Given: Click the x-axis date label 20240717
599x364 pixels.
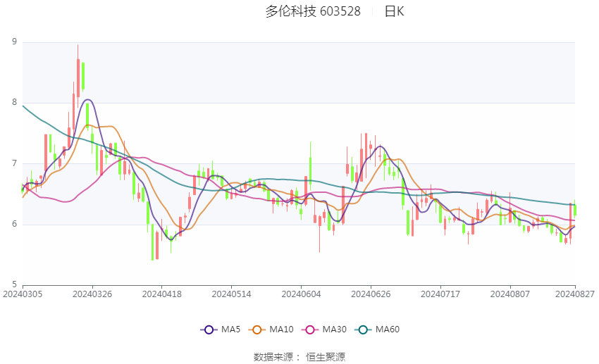Looking at the screenshot, I should click(440, 294).
